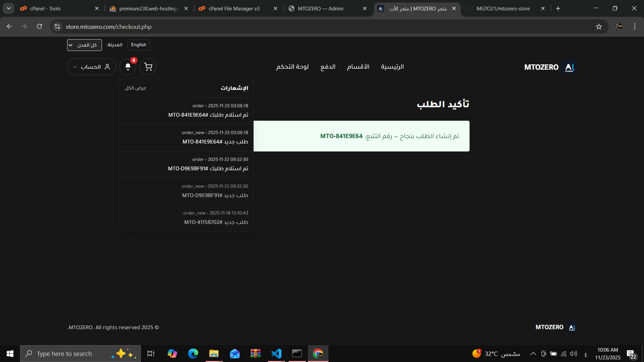
Task: Click the MTOZERO AI header logo
Action: 549,67
